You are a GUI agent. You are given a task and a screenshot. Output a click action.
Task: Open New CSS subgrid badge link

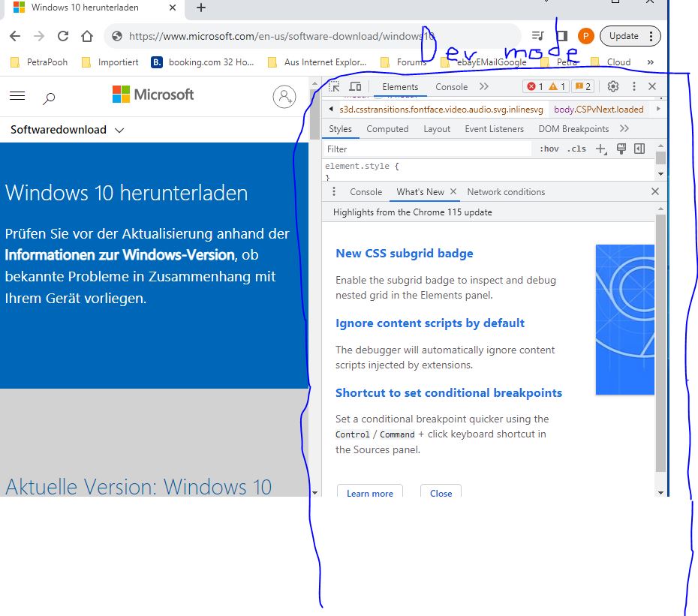[405, 254]
